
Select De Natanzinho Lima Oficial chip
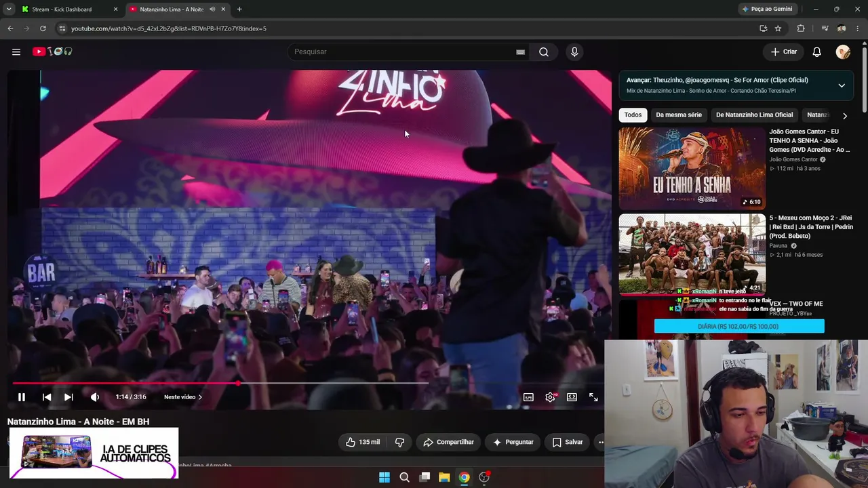click(754, 115)
